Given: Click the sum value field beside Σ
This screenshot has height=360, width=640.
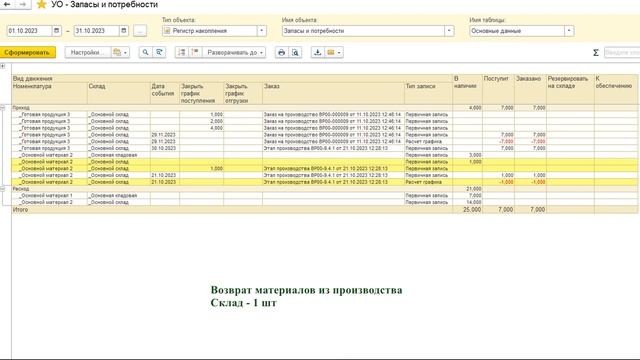Looking at the screenshot, I should tap(622, 53).
